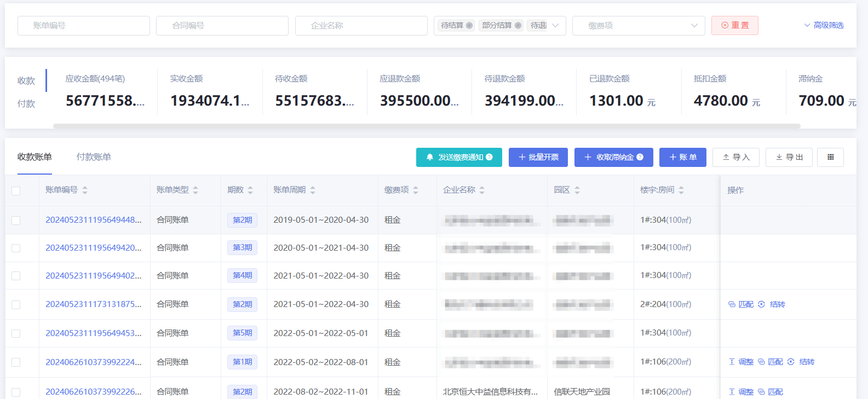Click the 重置 reset button
Image resolution: width=868 pixels, height=399 pixels.
(734, 26)
